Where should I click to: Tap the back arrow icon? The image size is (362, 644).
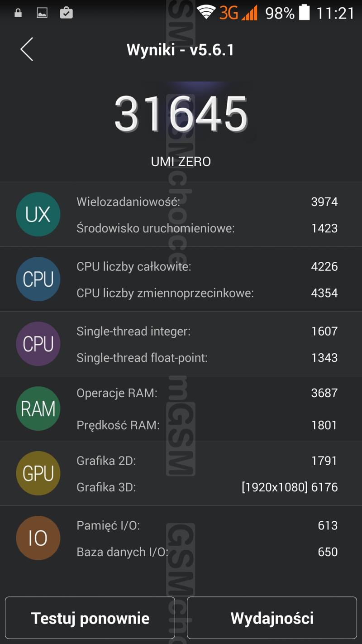(x=27, y=49)
